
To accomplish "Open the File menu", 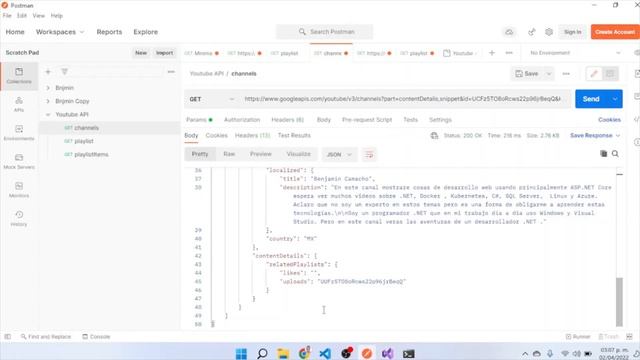I will click(7, 16).
